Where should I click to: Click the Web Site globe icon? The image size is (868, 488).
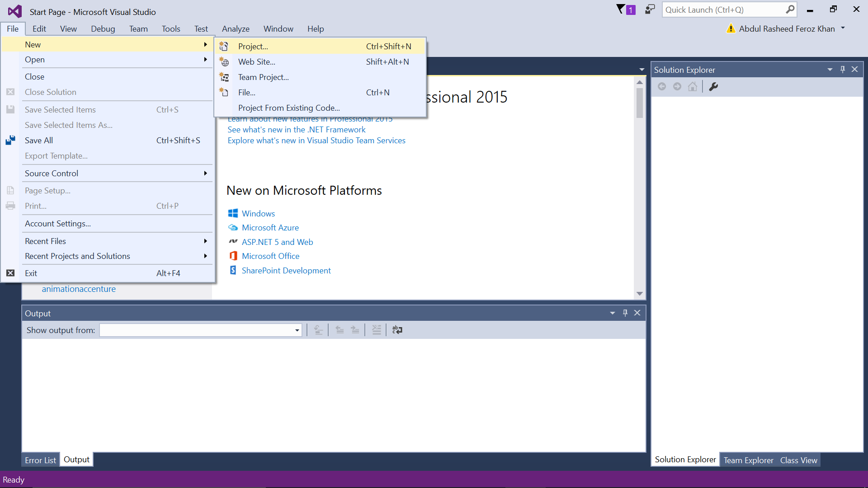[224, 61]
